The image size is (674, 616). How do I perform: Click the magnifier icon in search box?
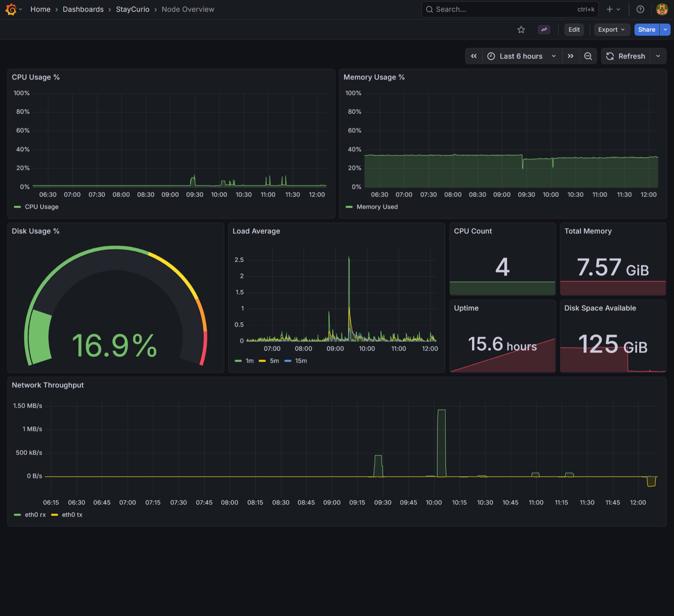coord(429,9)
